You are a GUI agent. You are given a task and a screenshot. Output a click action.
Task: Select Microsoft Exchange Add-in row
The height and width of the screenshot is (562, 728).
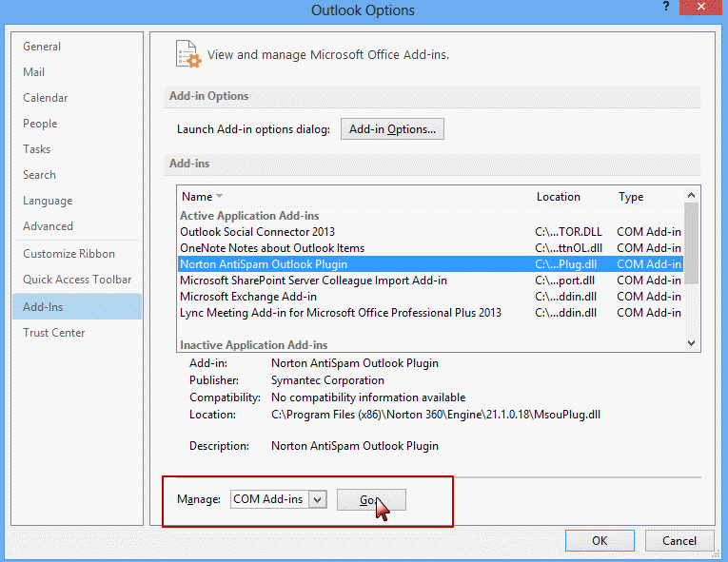pos(248,297)
